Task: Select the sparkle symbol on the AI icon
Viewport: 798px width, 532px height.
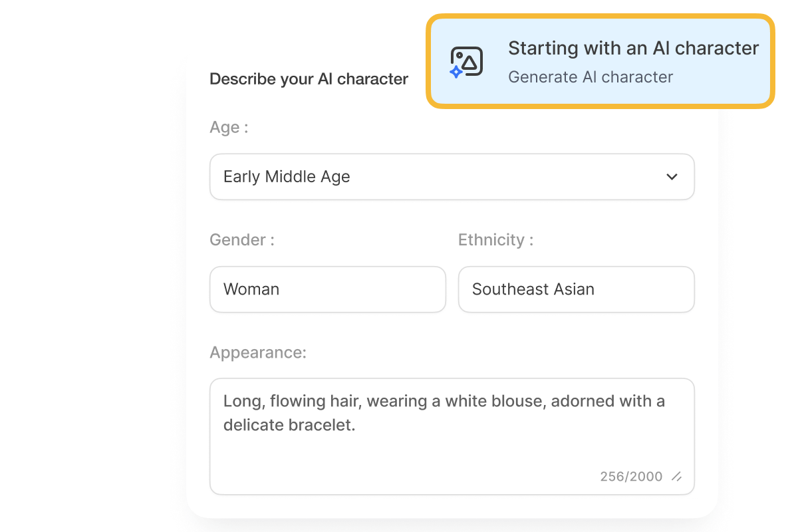Action: [x=458, y=73]
